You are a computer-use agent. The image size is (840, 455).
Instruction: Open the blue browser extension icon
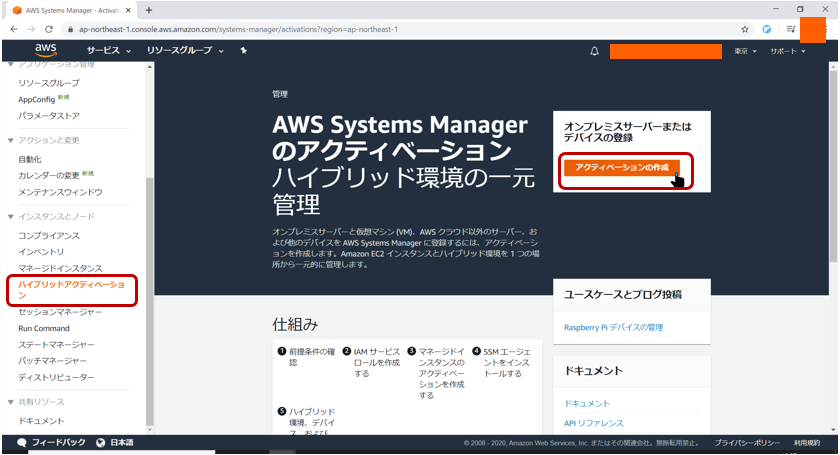(x=767, y=29)
